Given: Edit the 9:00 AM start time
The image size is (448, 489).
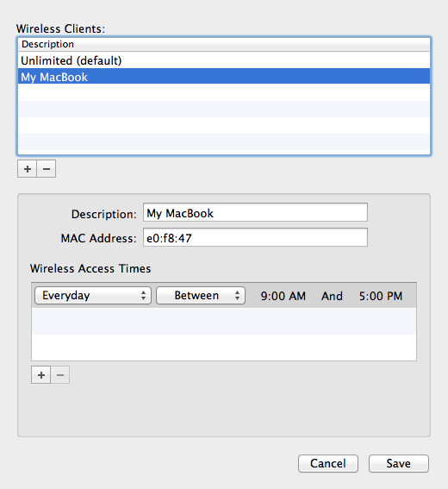Looking at the screenshot, I should [x=283, y=296].
